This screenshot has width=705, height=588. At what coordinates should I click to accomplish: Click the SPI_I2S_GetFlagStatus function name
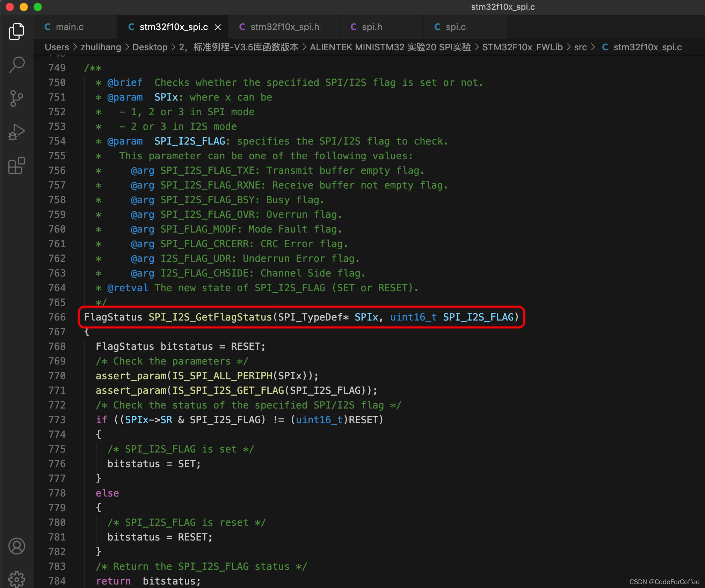click(x=210, y=317)
